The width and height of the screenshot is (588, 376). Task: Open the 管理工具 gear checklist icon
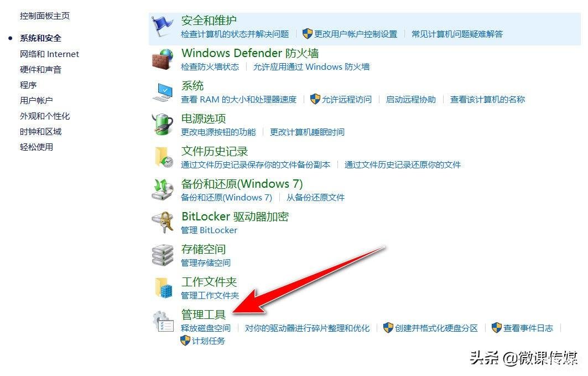click(x=163, y=321)
